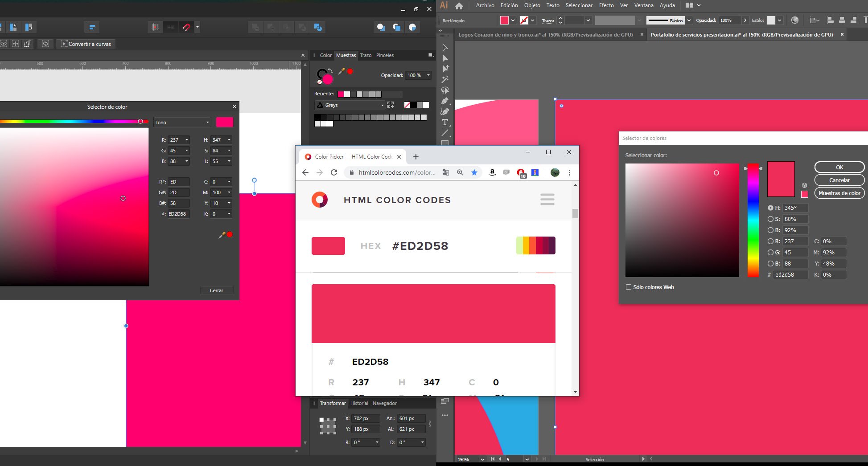Select the Type tool in Illustrator
Screen dimensions: 868x466
coord(445,122)
